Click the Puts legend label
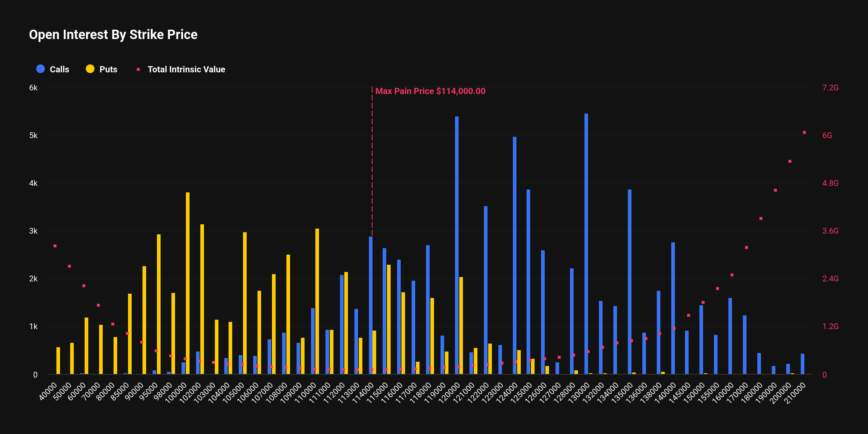The image size is (868, 434). [x=108, y=69]
